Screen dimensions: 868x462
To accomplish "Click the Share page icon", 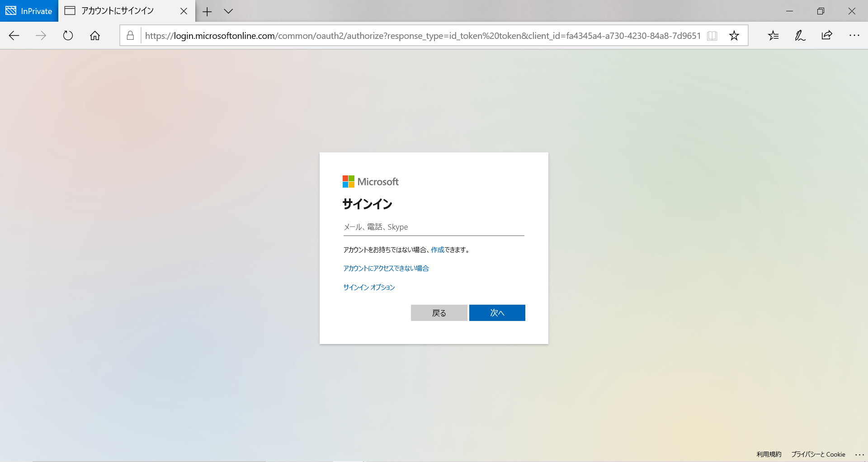I will pos(827,36).
